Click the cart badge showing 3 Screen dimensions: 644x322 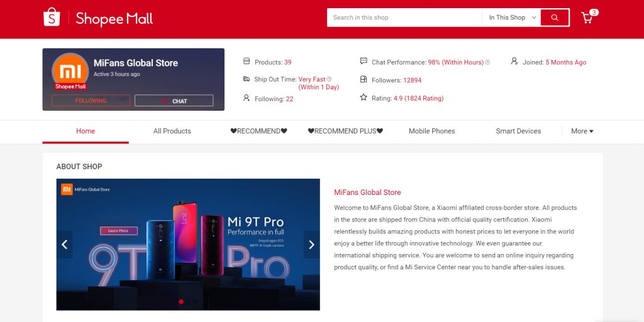594,13
